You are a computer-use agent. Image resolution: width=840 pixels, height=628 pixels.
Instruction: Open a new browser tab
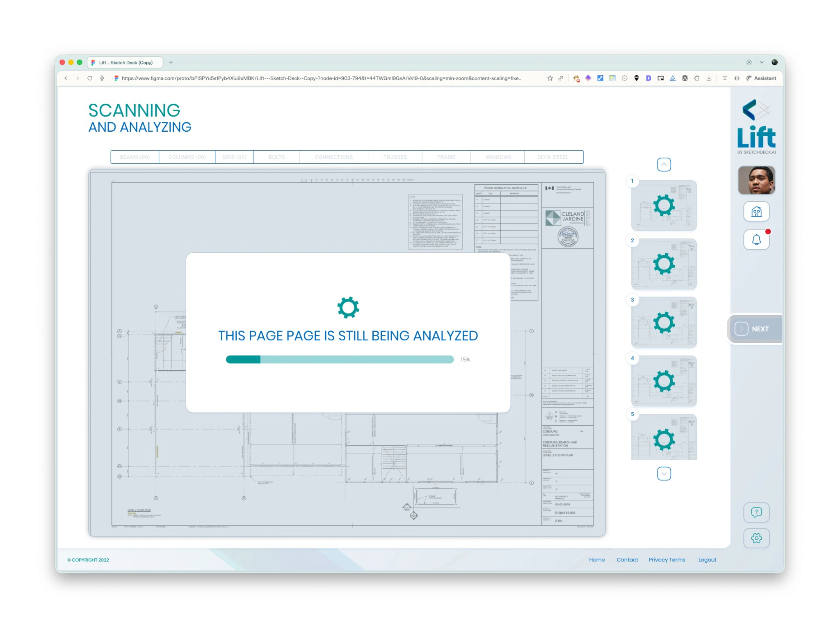click(171, 62)
